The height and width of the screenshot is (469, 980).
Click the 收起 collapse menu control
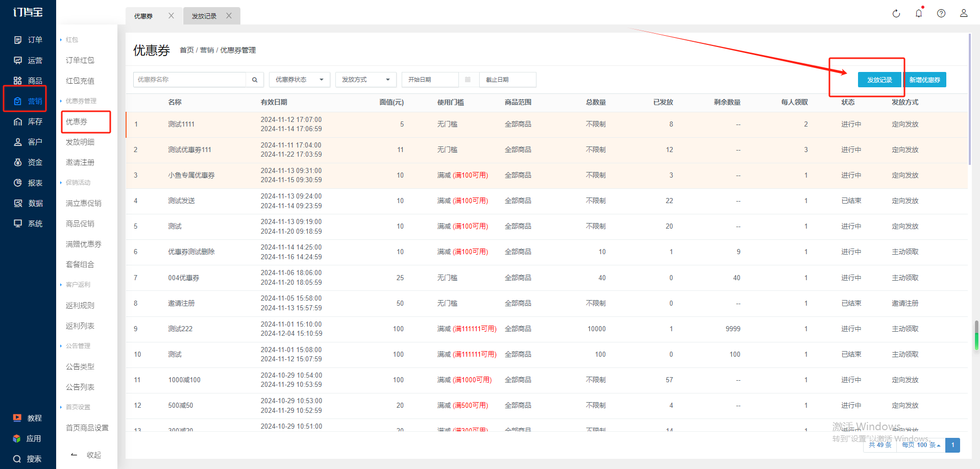(x=87, y=455)
